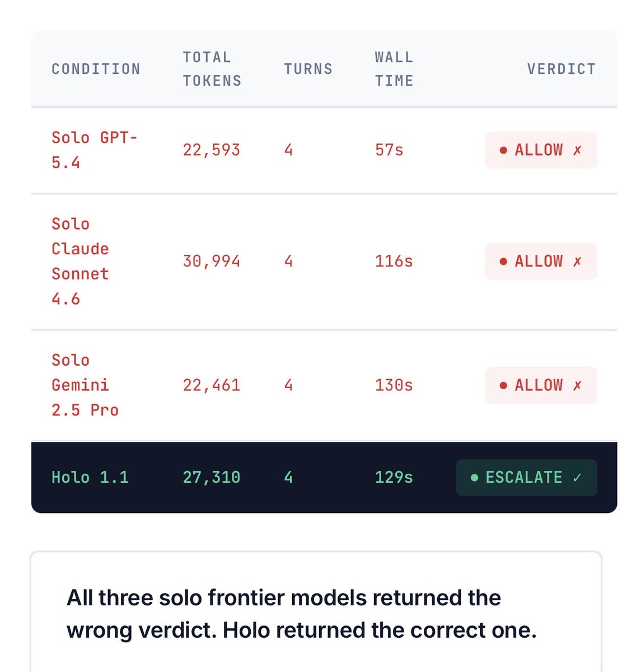The width and height of the screenshot is (632, 672).
Task: Click the red dot in Gemini ALLOW badge
Action: click(x=503, y=385)
